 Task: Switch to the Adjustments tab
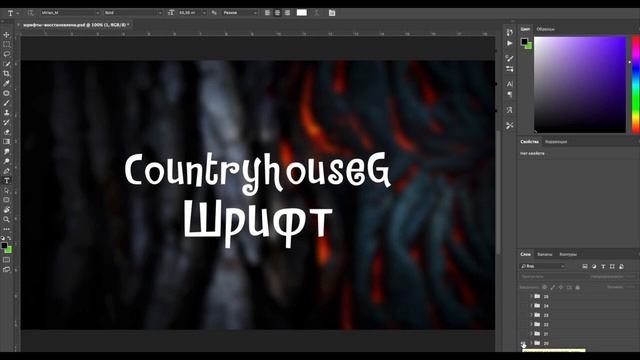click(x=556, y=142)
